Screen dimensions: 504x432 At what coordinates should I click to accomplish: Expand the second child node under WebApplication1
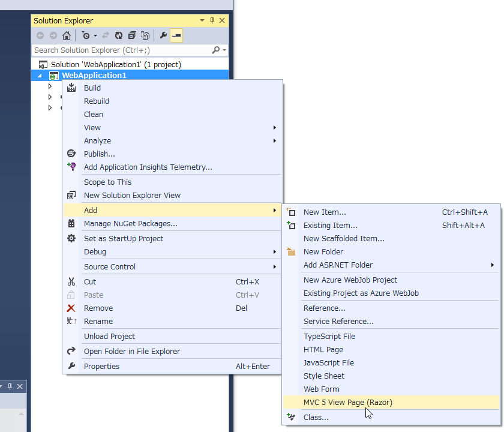tap(50, 97)
